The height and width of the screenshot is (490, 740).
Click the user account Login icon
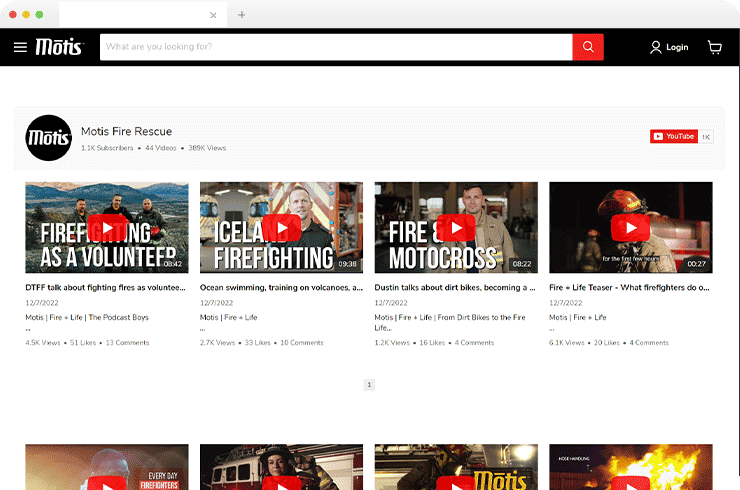pyautogui.click(x=656, y=47)
